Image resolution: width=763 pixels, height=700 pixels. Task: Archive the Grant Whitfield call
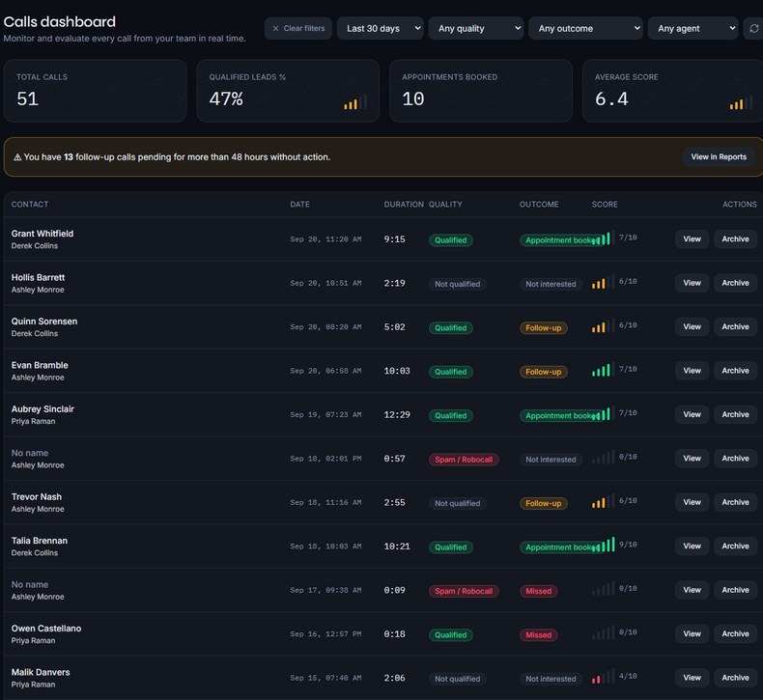[x=735, y=239]
